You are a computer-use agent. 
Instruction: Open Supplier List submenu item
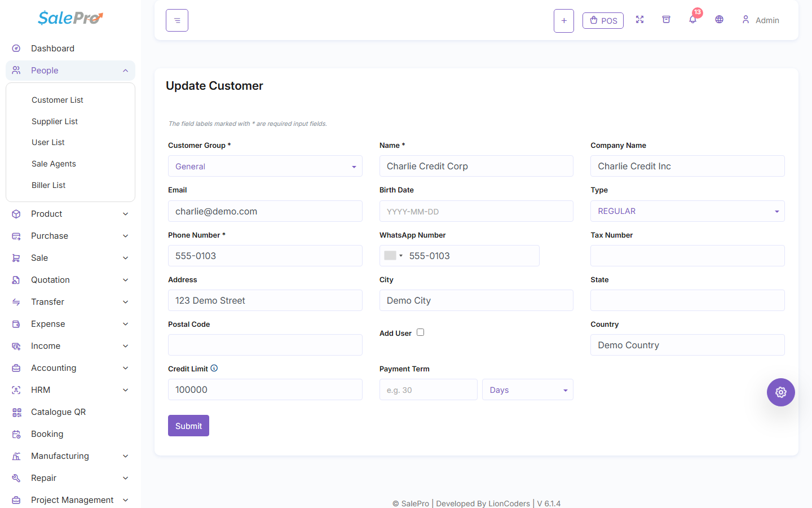[55, 121]
